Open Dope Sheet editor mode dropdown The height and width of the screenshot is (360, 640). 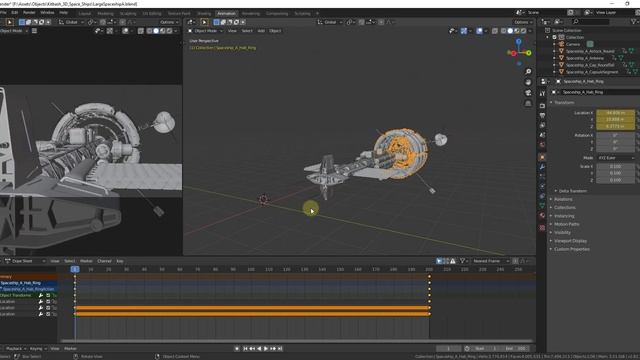pyautogui.click(x=25, y=261)
